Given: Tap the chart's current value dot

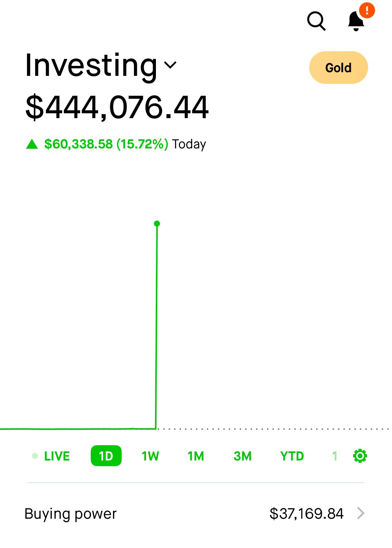Looking at the screenshot, I should (157, 224).
